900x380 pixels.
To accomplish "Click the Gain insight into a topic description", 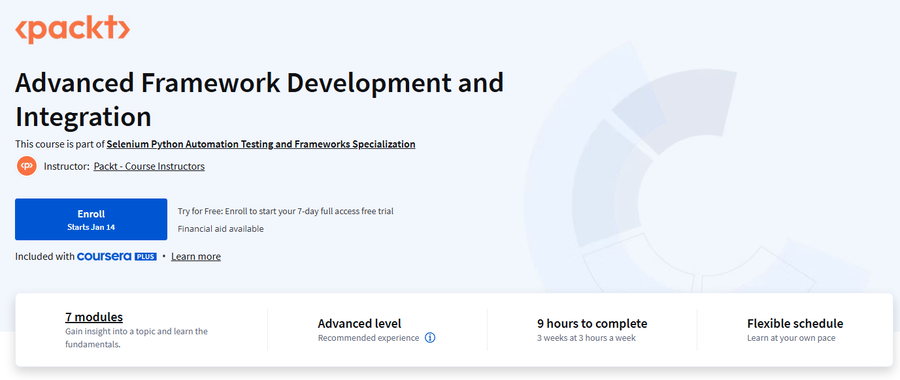I will click(137, 338).
